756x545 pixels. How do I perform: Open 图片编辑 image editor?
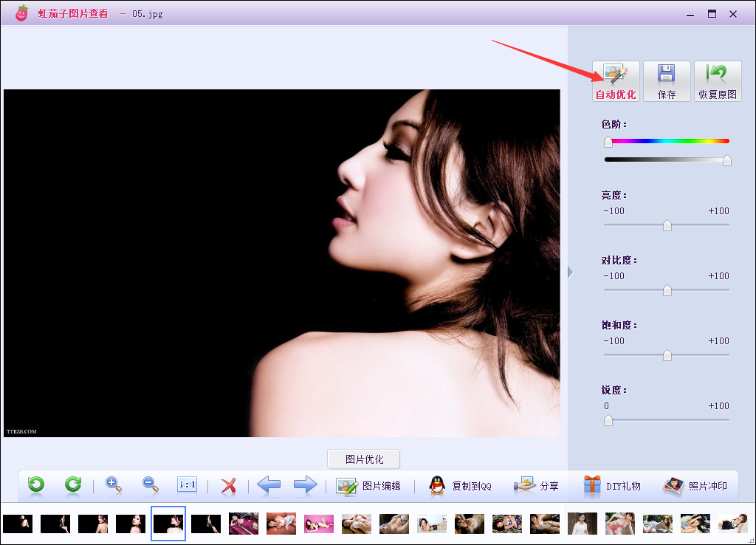368,485
